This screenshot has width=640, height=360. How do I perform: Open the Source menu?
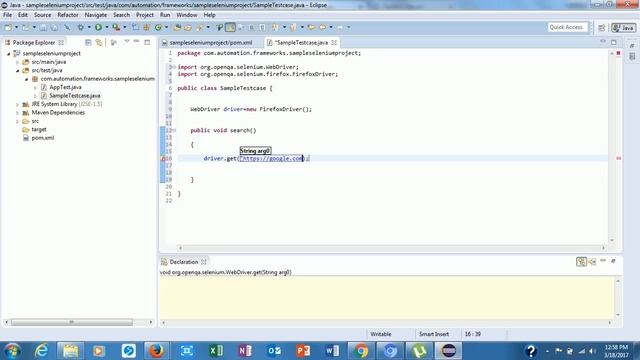click(x=42, y=15)
